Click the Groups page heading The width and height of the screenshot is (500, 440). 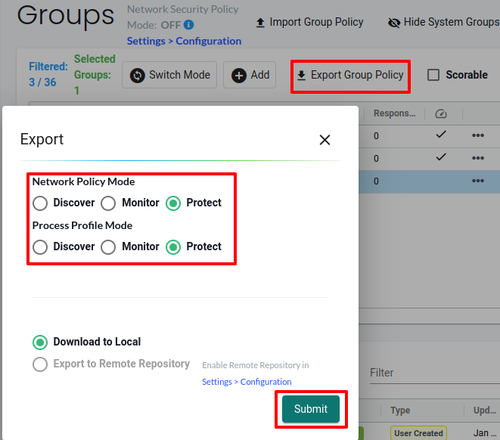point(66,16)
